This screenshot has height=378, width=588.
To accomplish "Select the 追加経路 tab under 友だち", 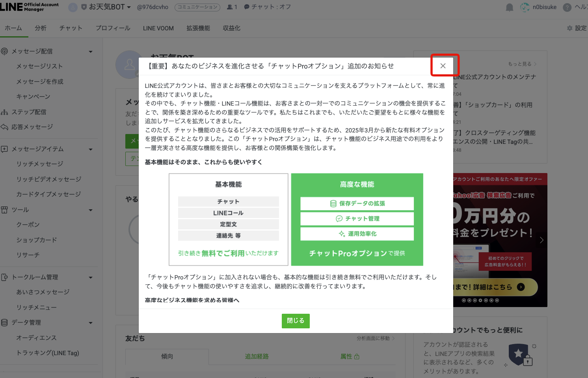I will pos(257,356).
